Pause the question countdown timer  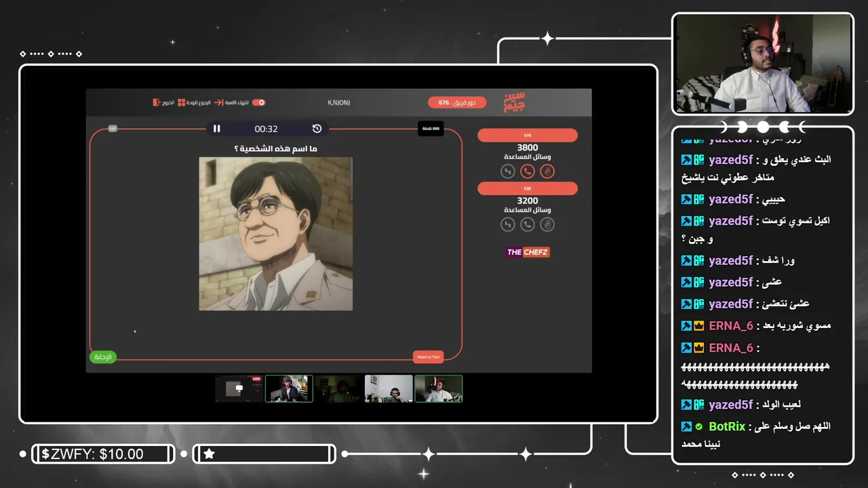click(217, 129)
